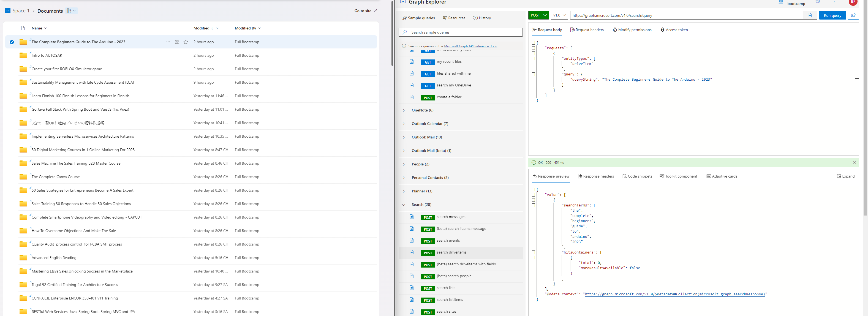Switch to the Resources tab

tap(454, 18)
